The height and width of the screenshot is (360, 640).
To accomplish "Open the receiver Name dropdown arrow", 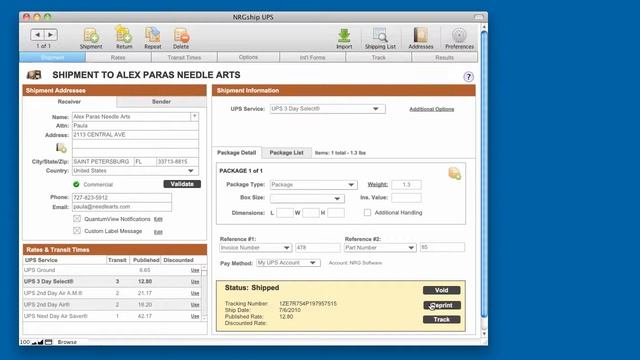I will click(x=195, y=117).
